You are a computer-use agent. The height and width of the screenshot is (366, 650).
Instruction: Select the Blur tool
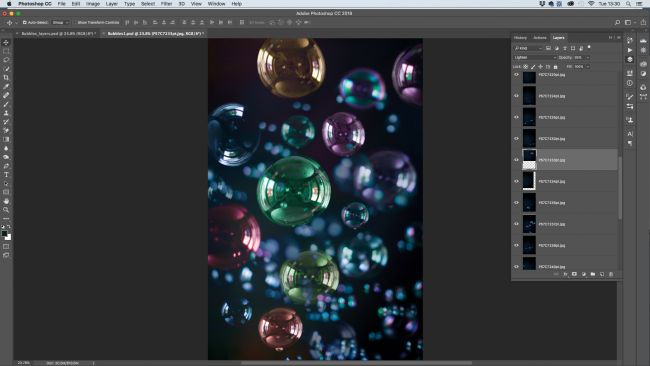(6, 148)
